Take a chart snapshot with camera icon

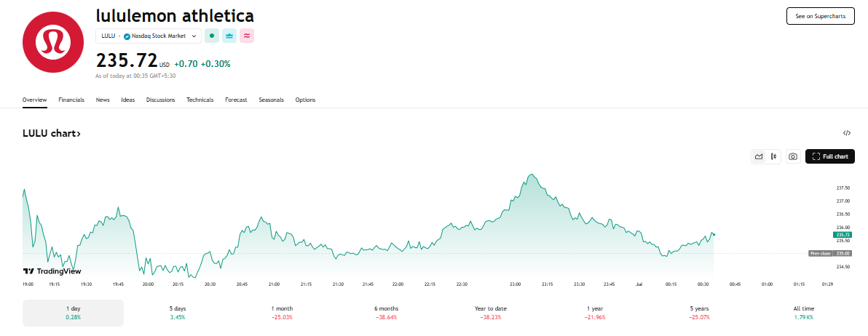click(793, 157)
